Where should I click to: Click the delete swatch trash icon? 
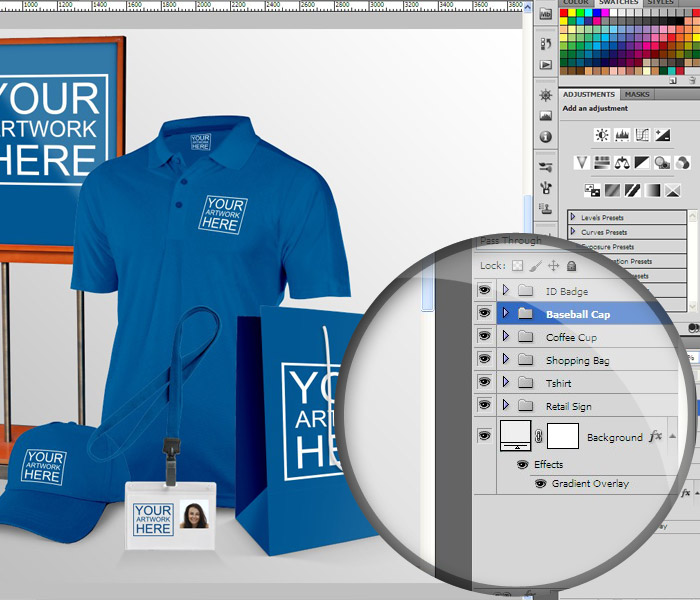point(692,80)
